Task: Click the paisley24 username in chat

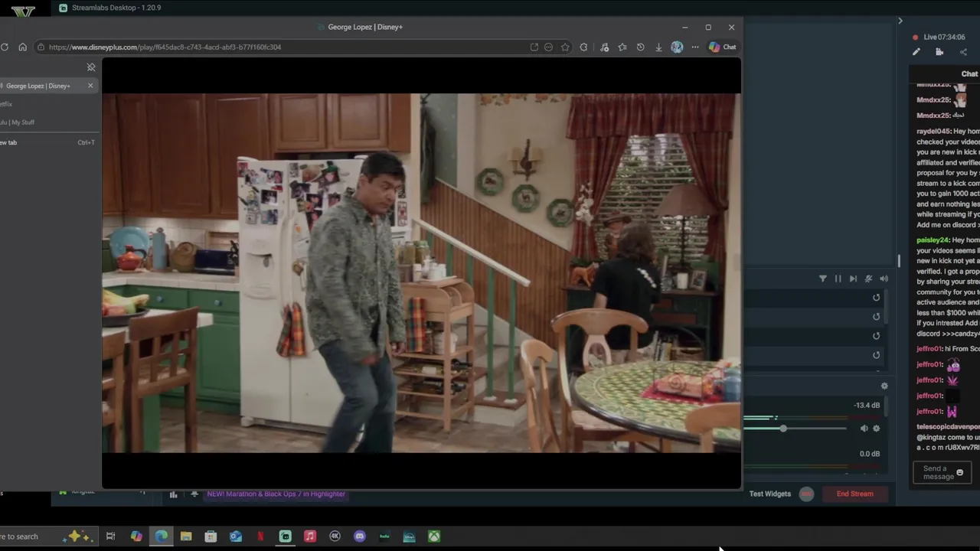Action: tap(933, 240)
